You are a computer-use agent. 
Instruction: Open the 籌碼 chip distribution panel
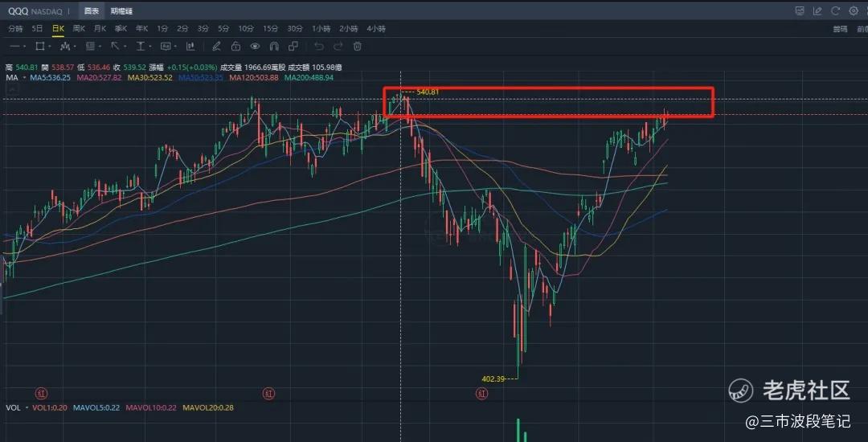click(x=841, y=29)
